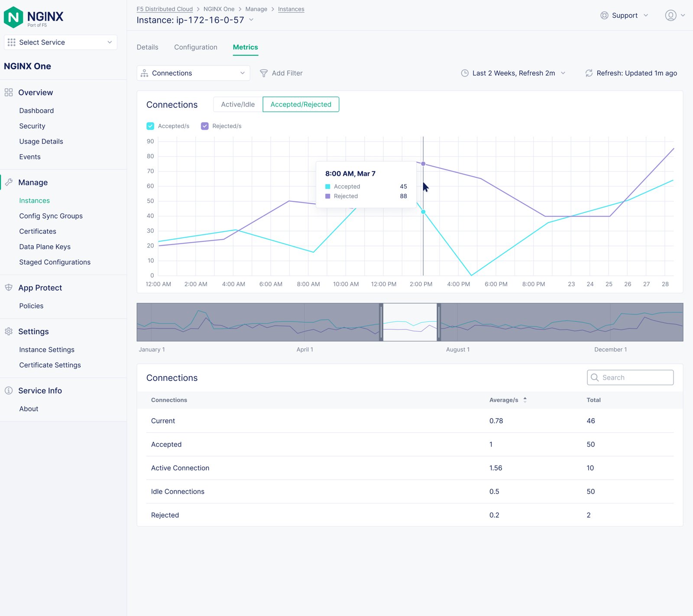
Task: Open the Last 2 Weeks time range dropdown
Action: [x=513, y=73]
